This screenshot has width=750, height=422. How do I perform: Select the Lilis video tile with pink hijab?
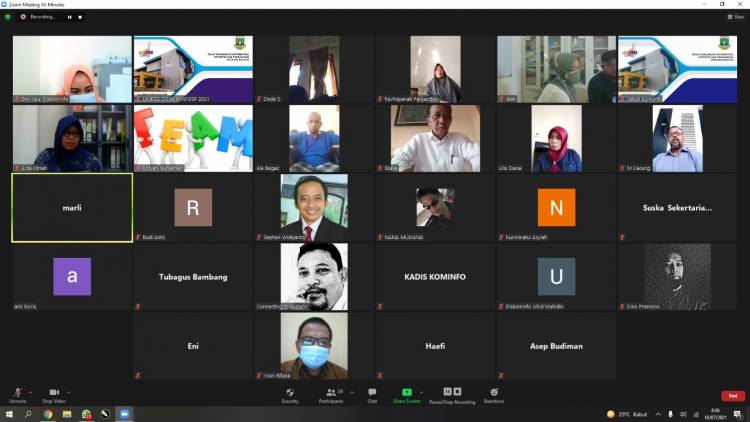click(556, 138)
